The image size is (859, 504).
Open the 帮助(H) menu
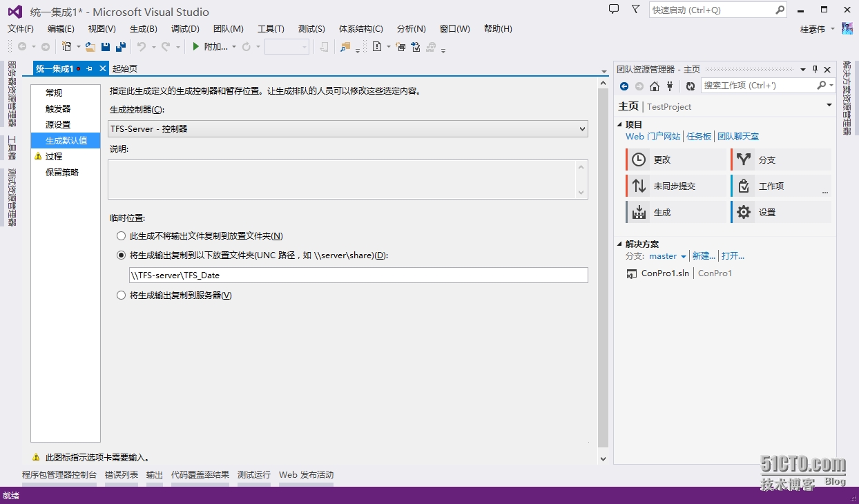click(498, 29)
